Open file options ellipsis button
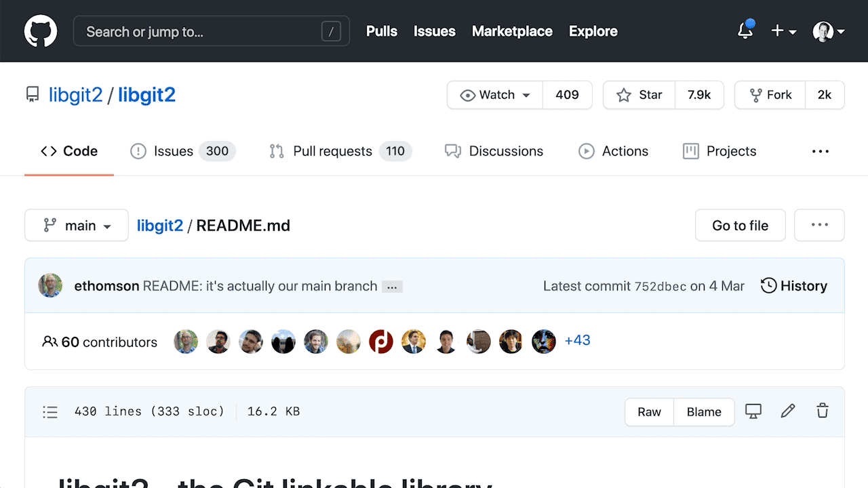Viewport: 868px width, 488px height. point(820,225)
